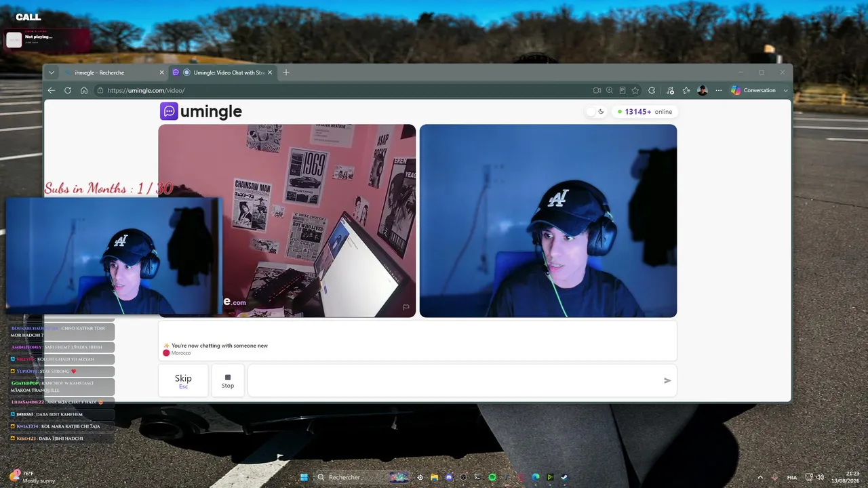Open the browser extensions puzzle icon

(652, 90)
